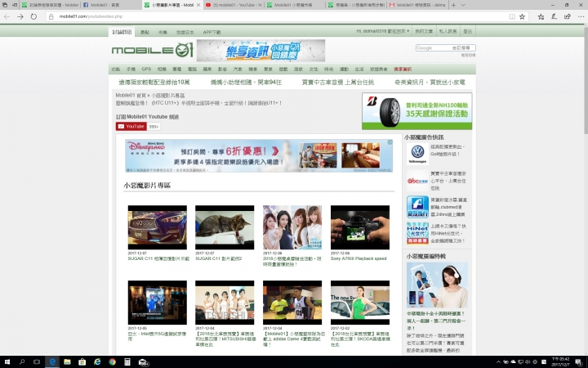Open Calculator from the taskbar

127,362
